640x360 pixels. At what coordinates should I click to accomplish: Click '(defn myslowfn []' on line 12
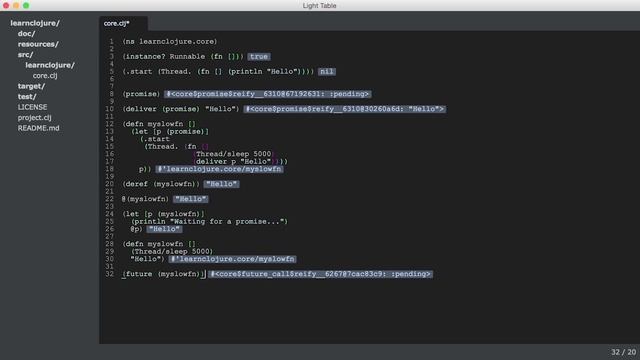[159, 124]
